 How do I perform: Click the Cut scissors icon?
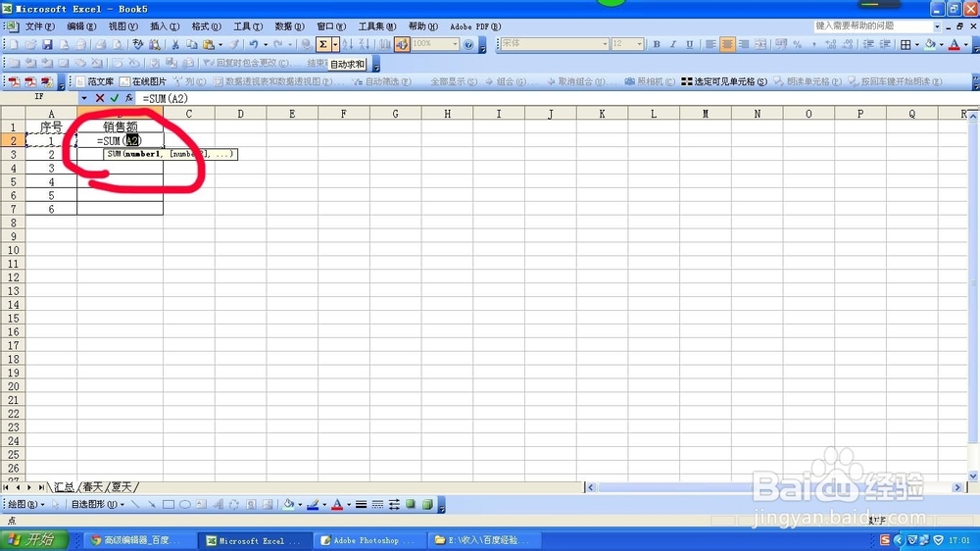pyautogui.click(x=175, y=44)
